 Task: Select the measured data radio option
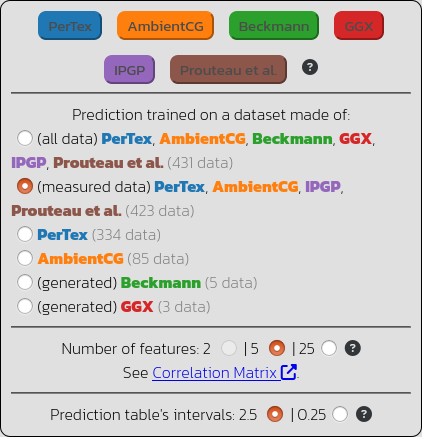(25, 186)
